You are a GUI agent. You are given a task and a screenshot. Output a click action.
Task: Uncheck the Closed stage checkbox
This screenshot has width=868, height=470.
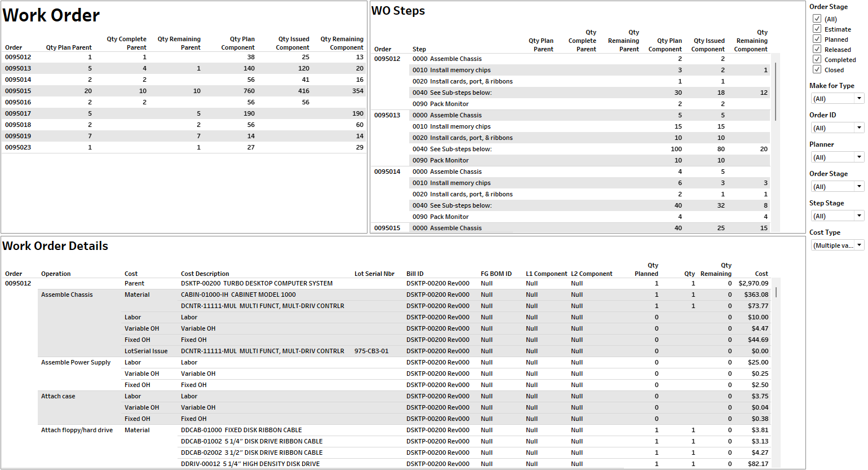click(x=817, y=69)
